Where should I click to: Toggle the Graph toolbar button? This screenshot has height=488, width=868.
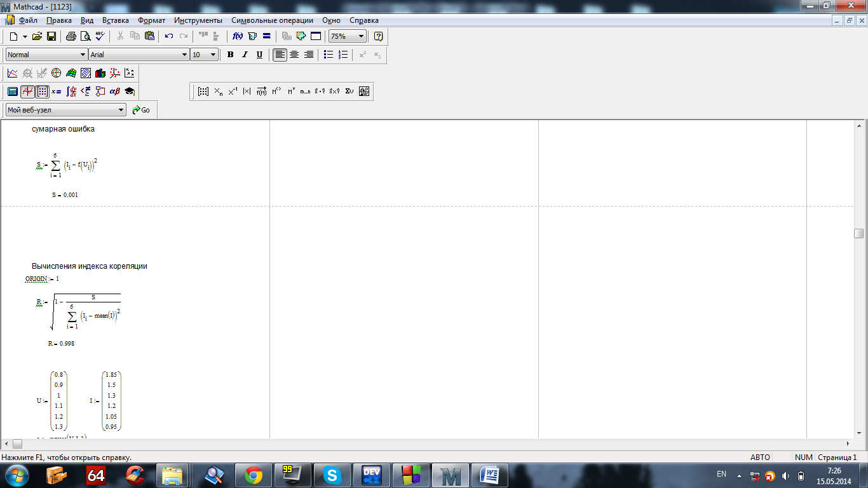[27, 91]
